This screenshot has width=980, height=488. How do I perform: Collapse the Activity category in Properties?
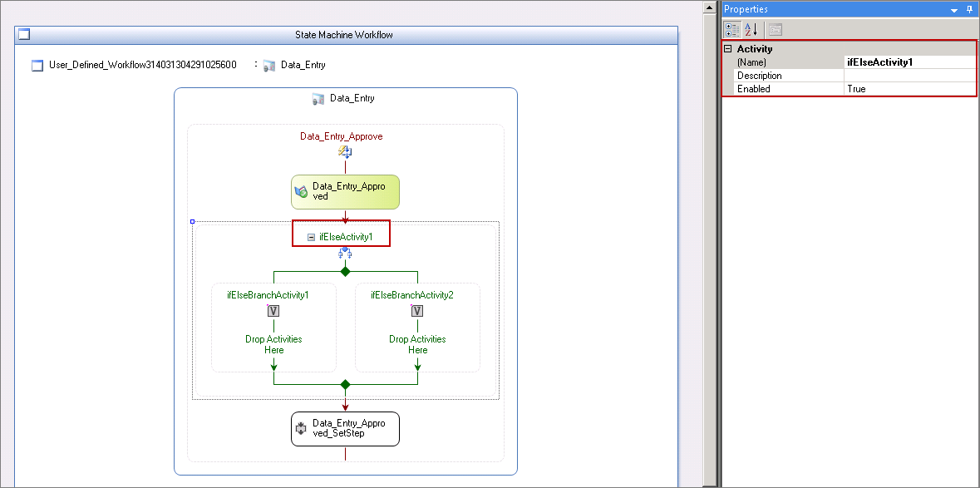727,49
